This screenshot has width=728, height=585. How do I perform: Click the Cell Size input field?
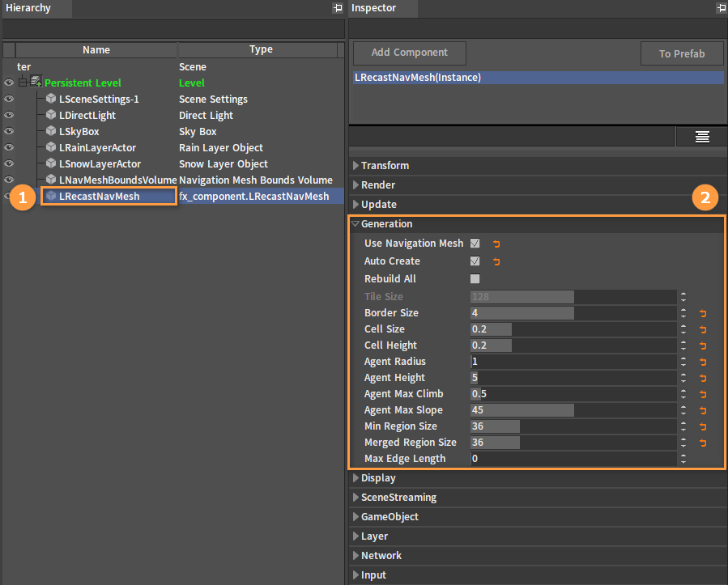click(573, 329)
